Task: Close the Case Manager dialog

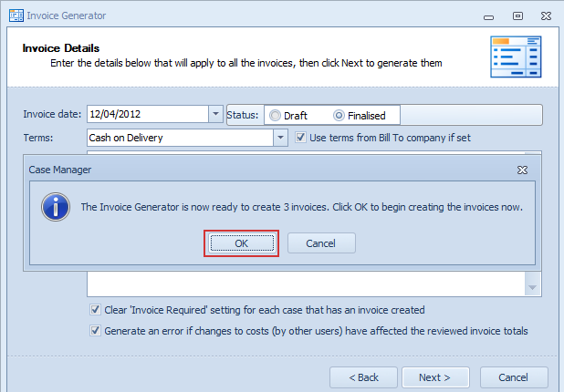Action: pos(522,170)
